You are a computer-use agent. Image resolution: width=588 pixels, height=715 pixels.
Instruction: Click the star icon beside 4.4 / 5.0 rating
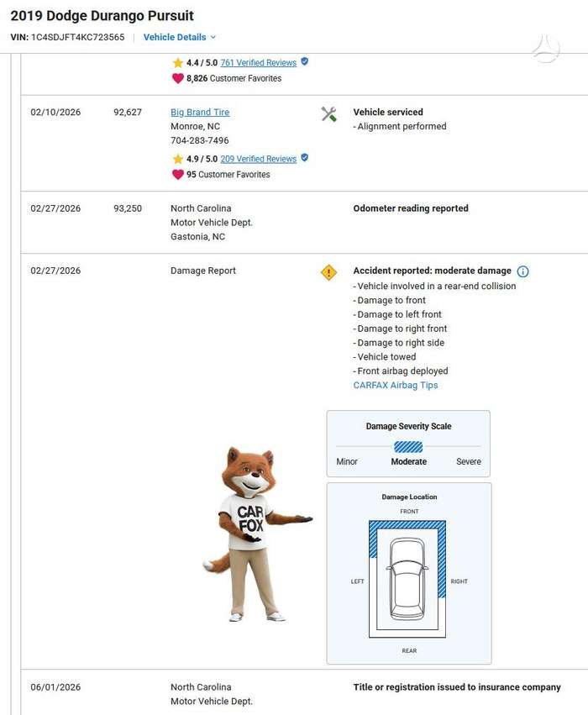[x=178, y=62]
